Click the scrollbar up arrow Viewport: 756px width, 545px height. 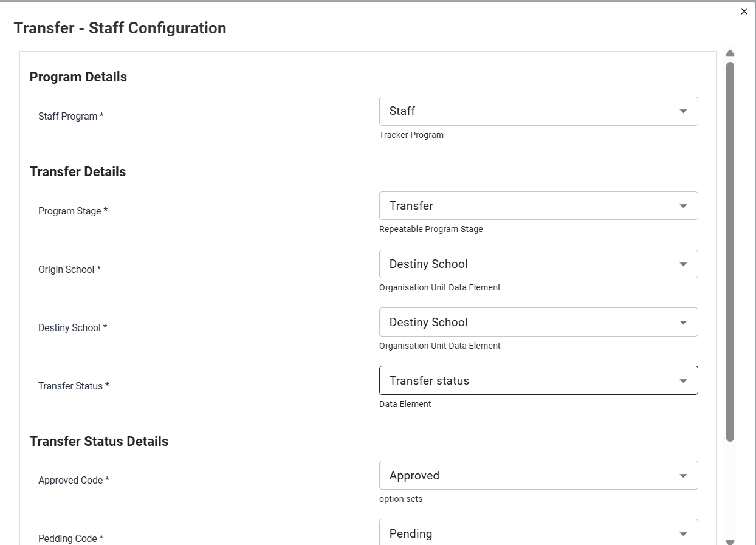[730, 53]
